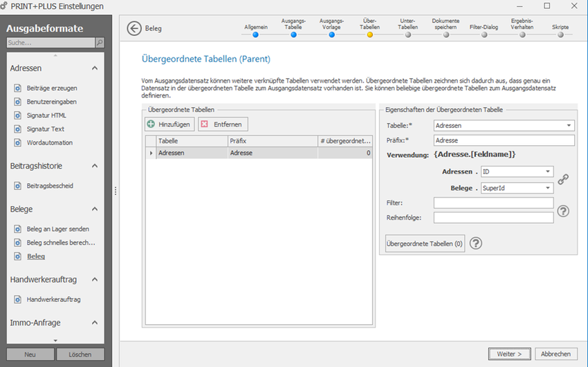Click into the Suche search field
The height and width of the screenshot is (367, 588).
click(x=50, y=43)
